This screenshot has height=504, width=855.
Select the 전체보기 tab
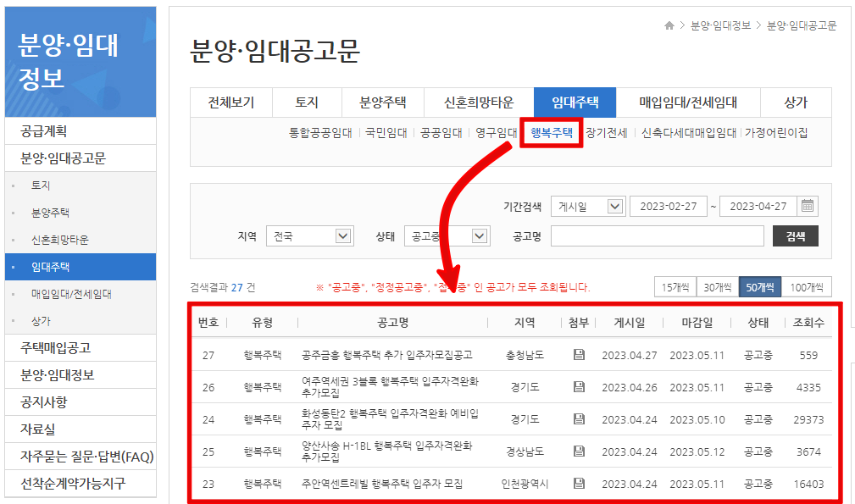(x=231, y=102)
